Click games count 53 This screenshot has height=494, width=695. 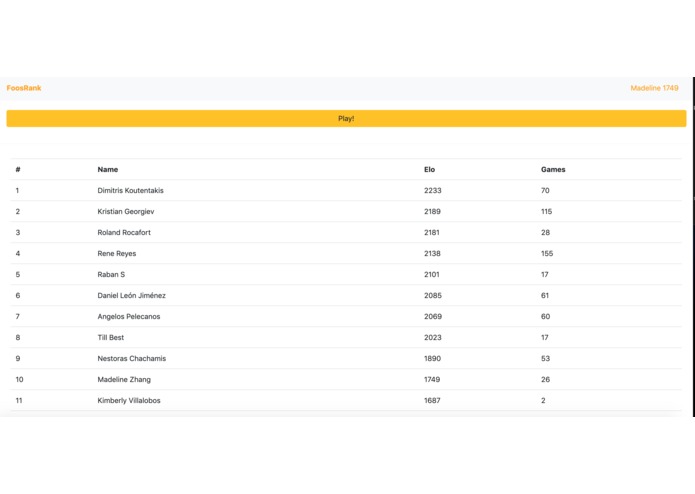coord(546,358)
